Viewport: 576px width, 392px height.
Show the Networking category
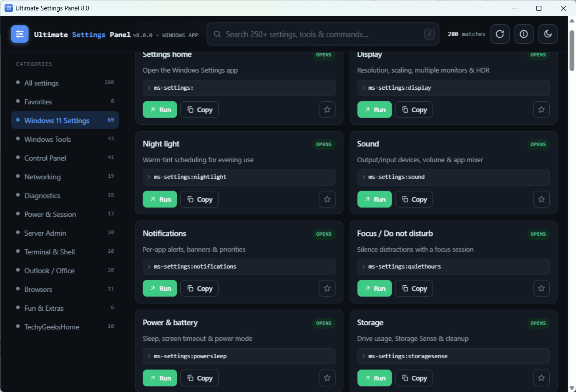tap(65, 177)
